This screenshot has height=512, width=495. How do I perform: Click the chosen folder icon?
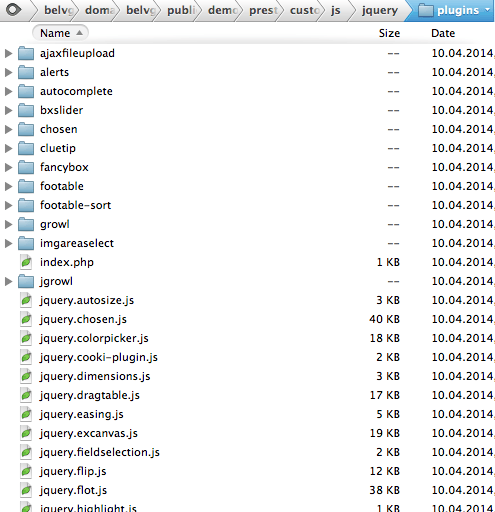(x=26, y=129)
